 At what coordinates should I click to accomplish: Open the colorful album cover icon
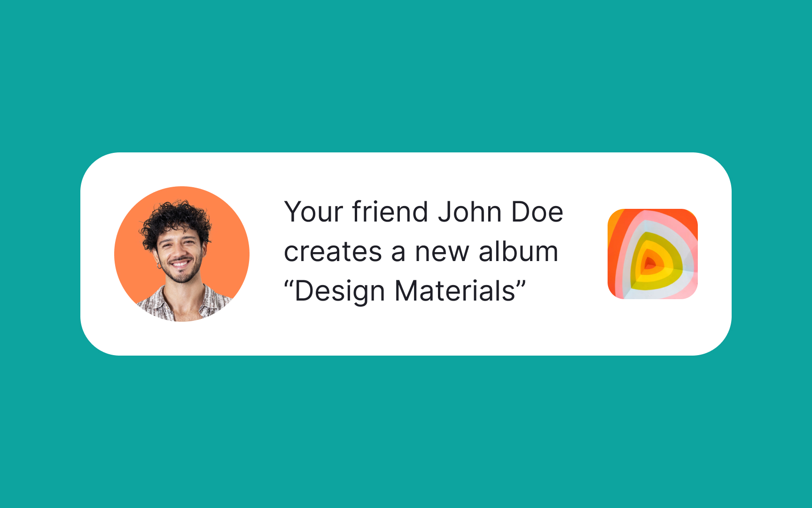(x=653, y=254)
